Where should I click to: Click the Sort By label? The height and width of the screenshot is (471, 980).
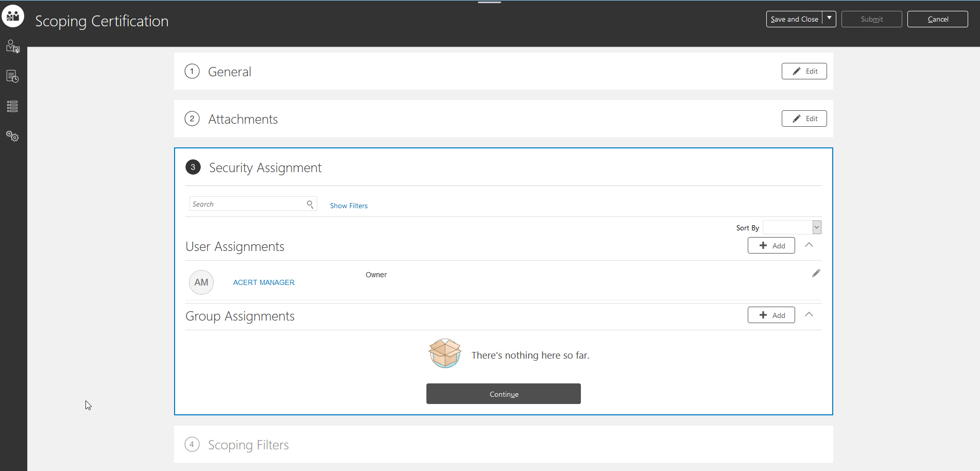[x=747, y=228]
